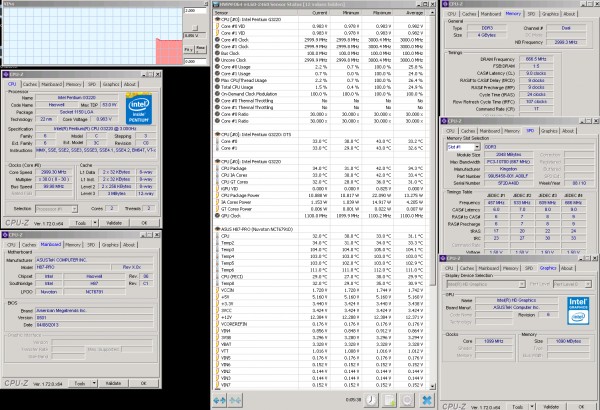This screenshot has height=410, width=600.
Task: Open Display Device Selection dropdown
Action: (x=522, y=284)
